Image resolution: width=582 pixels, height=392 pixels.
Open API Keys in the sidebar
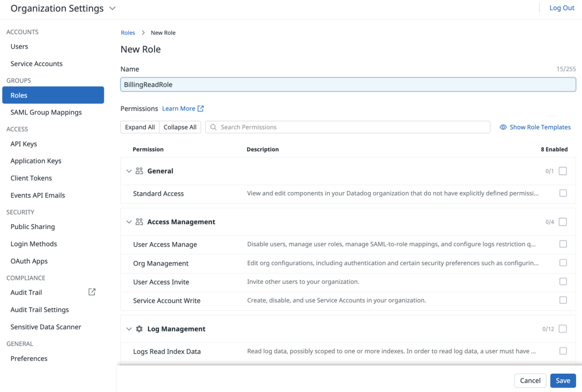24,144
